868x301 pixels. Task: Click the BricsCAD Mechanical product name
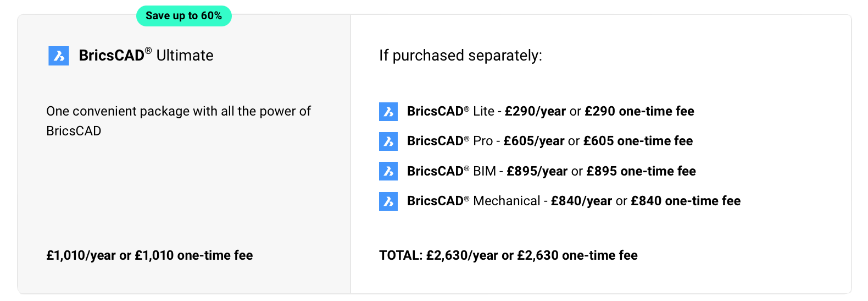(x=474, y=201)
